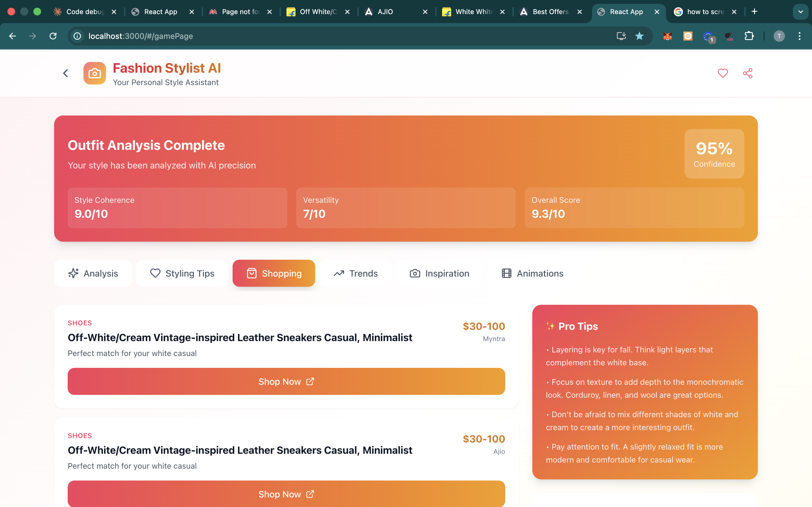Switch to the Analysis tab
This screenshot has width=812, height=507.
tap(93, 273)
